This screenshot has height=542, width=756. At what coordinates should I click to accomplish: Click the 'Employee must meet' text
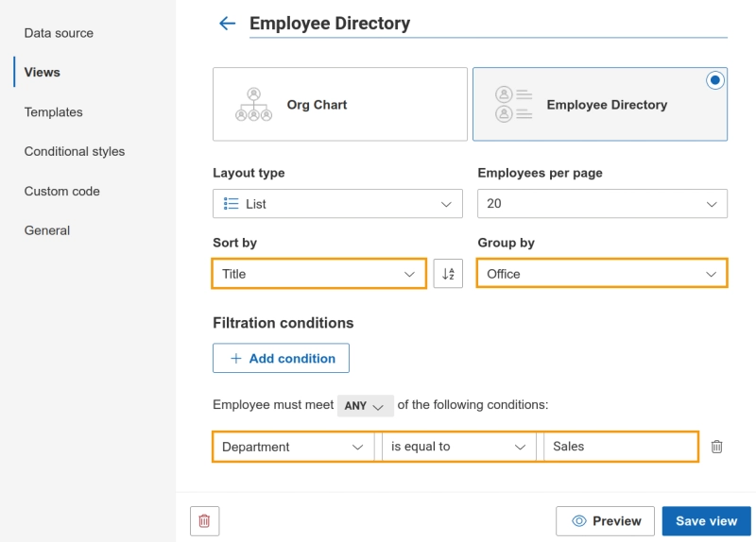click(273, 405)
